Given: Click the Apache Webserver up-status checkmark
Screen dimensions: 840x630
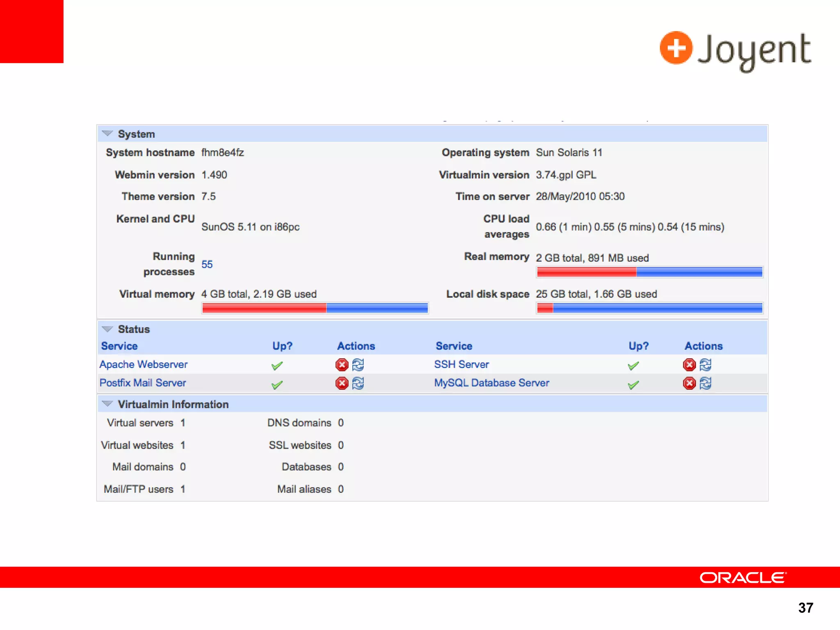Looking at the screenshot, I should (x=277, y=365).
